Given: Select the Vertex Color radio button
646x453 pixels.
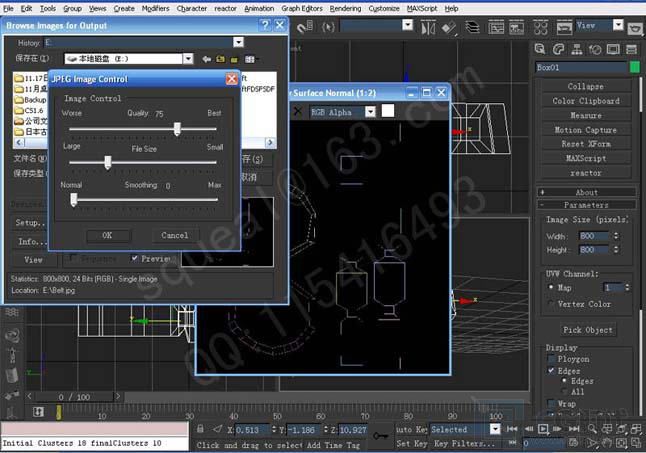Looking at the screenshot, I should click(551, 304).
